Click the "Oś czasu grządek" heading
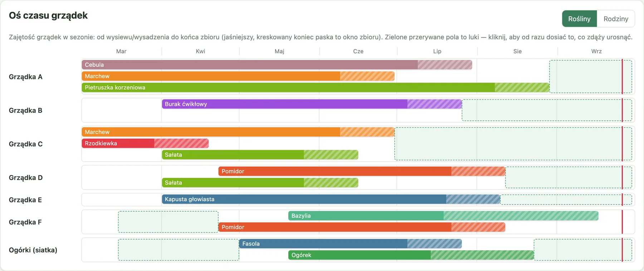Viewport: 644px width, 271px height. click(x=48, y=15)
